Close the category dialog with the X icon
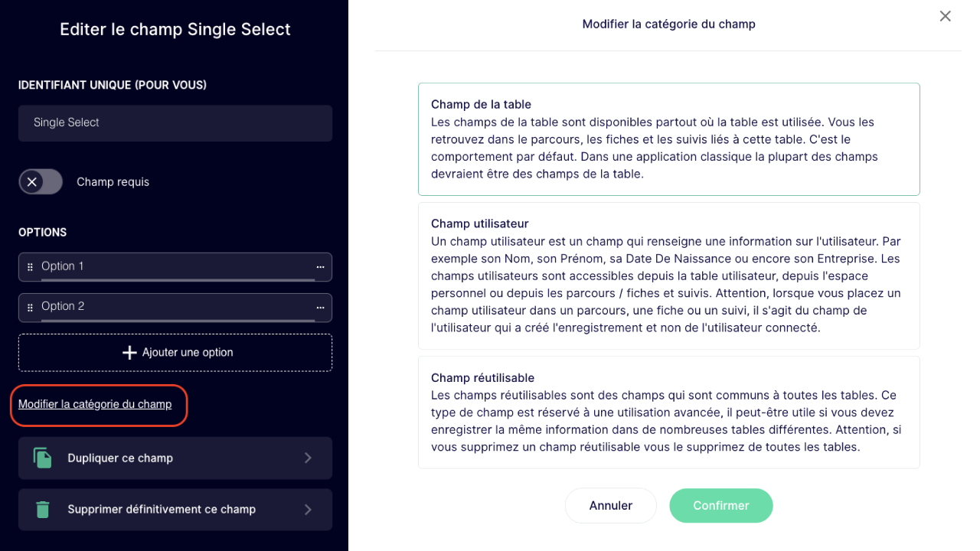This screenshot has width=980, height=551. click(x=946, y=16)
